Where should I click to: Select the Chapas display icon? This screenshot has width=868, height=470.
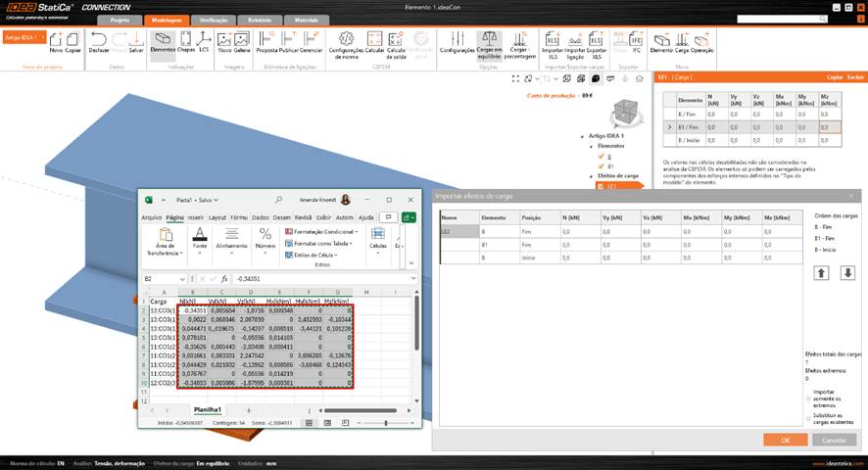pos(186,43)
